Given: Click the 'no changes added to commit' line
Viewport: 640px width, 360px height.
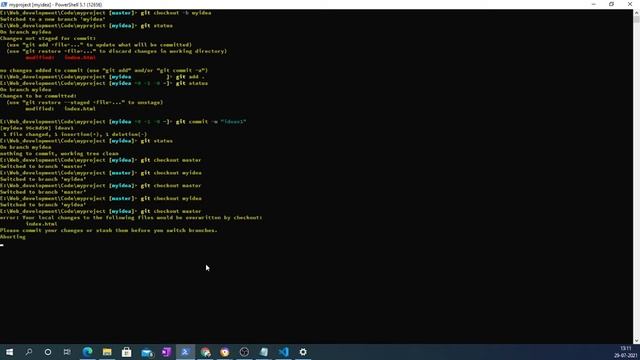Looking at the screenshot, I should (104, 70).
